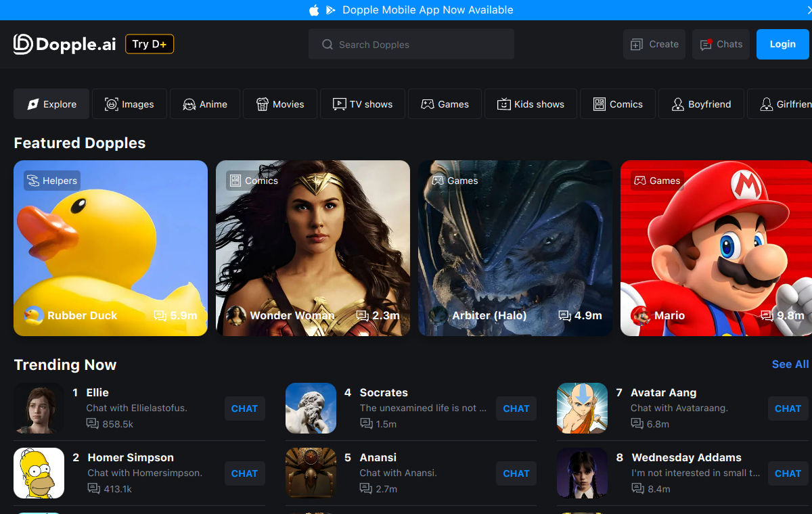Image resolution: width=812 pixels, height=514 pixels.
Task: Click CHAT button for Homer Simpson
Action: click(x=244, y=473)
